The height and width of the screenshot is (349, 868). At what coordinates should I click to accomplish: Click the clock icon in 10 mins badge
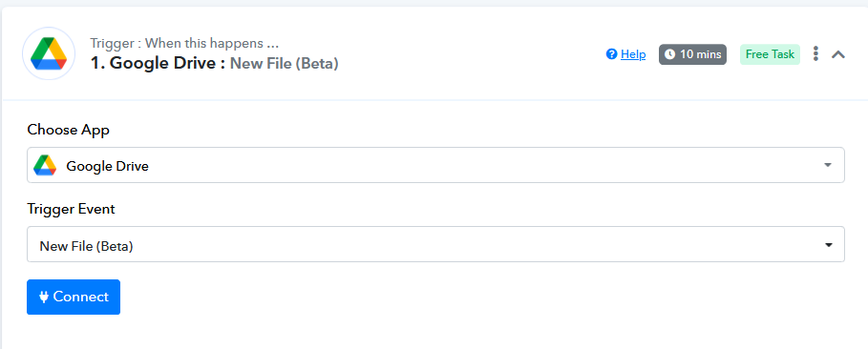point(669,54)
